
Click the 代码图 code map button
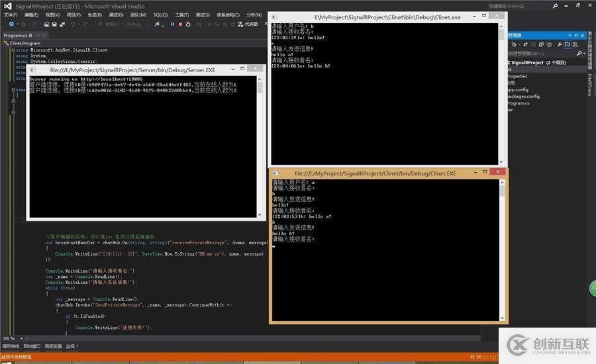[x=248, y=24]
